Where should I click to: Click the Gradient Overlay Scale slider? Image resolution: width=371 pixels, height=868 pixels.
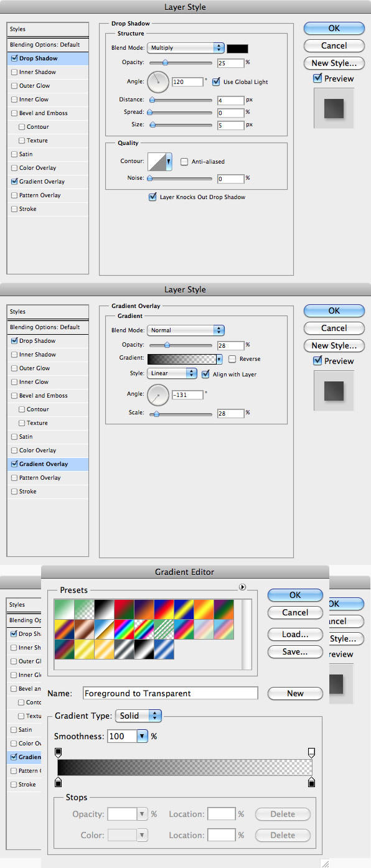(x=180, y=413)
